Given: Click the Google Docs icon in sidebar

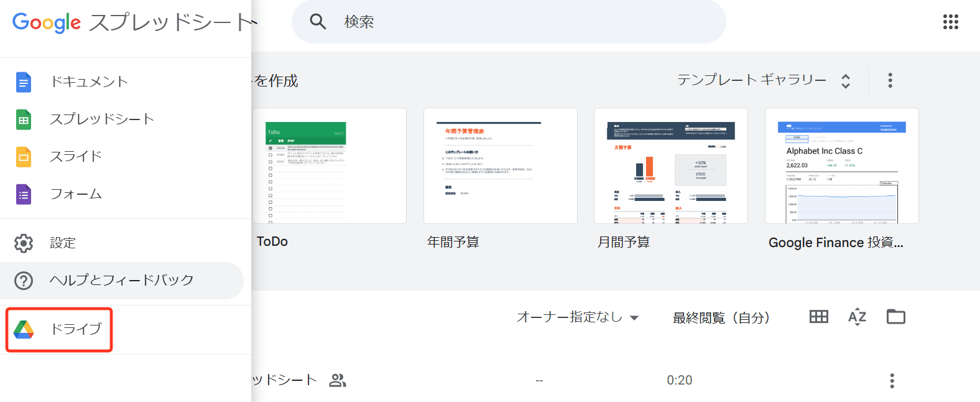Looking at the screenshot, I should [24, 82].
